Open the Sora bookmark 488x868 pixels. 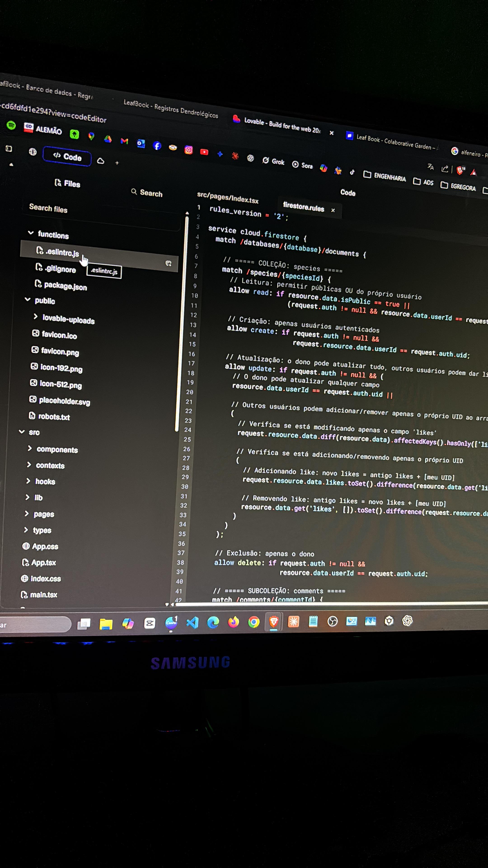coord(303,165)
